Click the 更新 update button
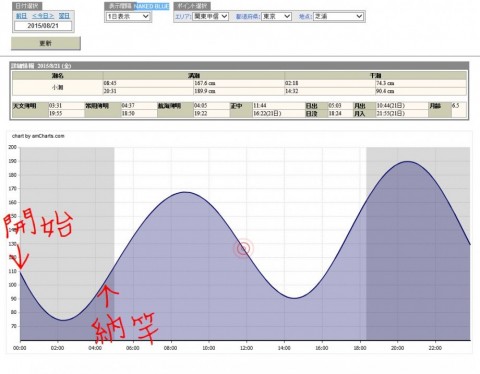 point(46,43)
